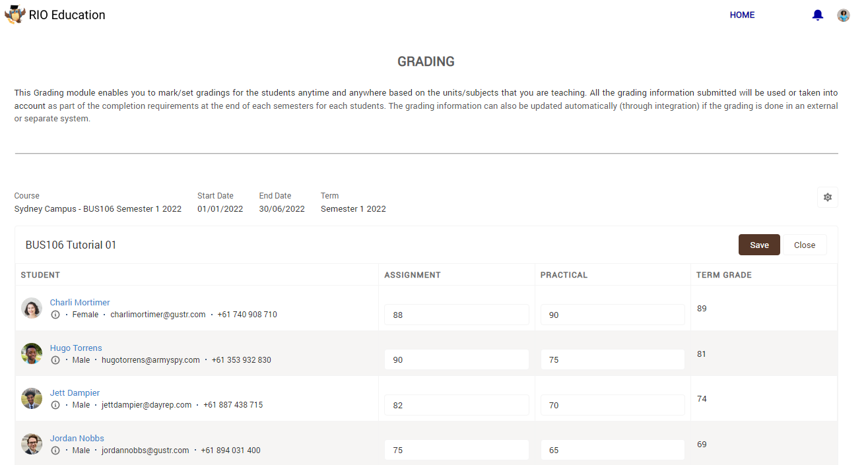Save the grading changes
This screenshot has height=465, width=868.
pos(759,245)
